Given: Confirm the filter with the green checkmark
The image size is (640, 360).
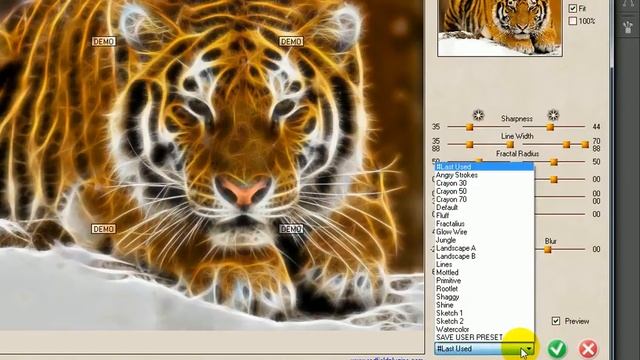Looking at the screenshot, I should [x=557, y=348].
